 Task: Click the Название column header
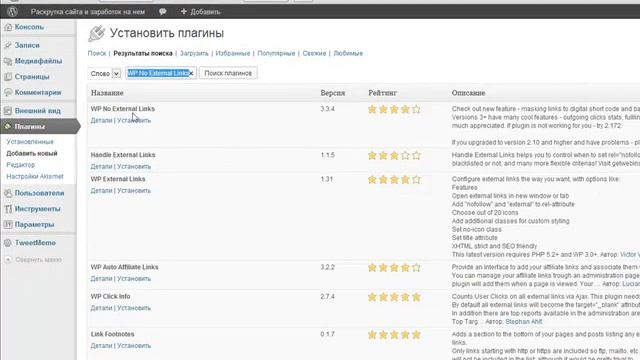click(x=107, y=93)
